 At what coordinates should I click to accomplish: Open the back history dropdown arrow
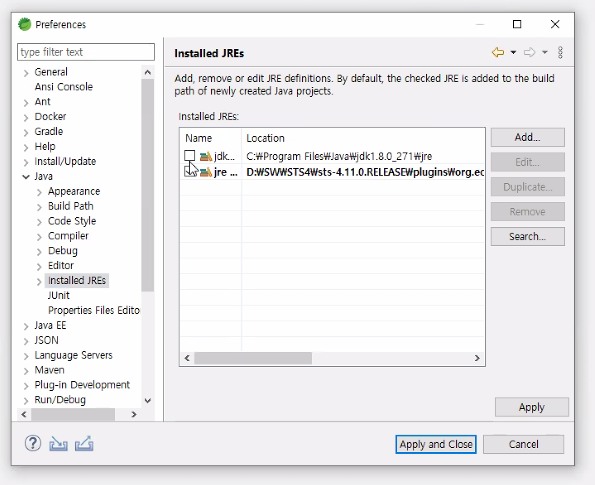coord(513,52)
